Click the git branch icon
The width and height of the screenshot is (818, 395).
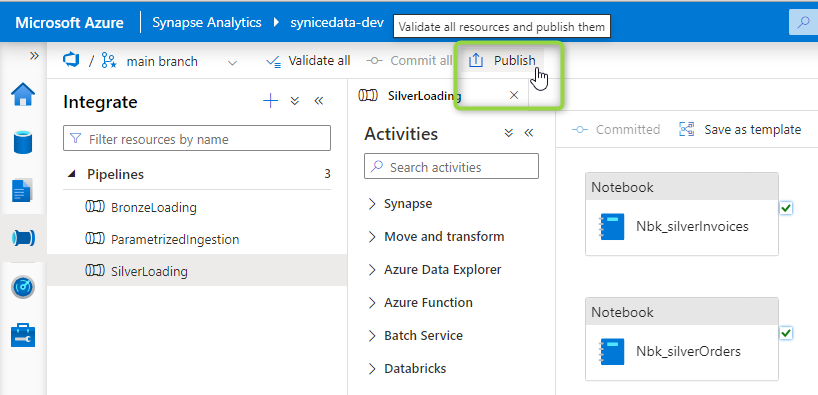coord(109,61)
